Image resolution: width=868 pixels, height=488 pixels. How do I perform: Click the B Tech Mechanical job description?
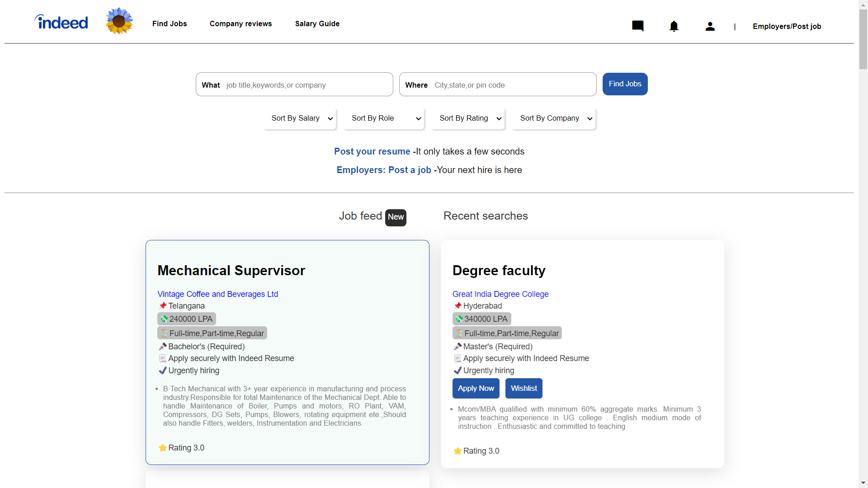click(x=284, y=406)
